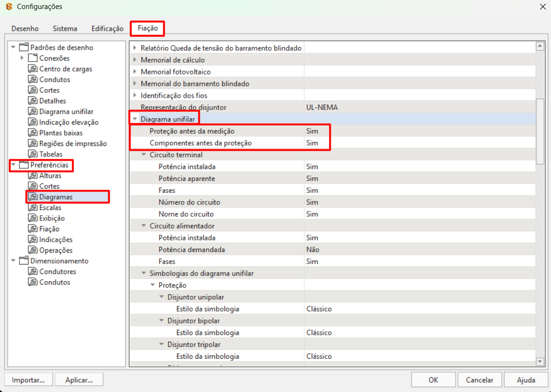Select Disjuntor unipolar Estilo da simbologia Clássico value
Viewport: 551px width, 392px height.
coord(319,309)
